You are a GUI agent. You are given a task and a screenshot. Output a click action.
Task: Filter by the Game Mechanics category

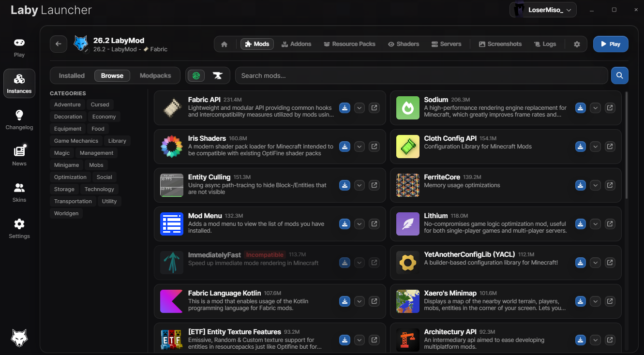[76, 141]
